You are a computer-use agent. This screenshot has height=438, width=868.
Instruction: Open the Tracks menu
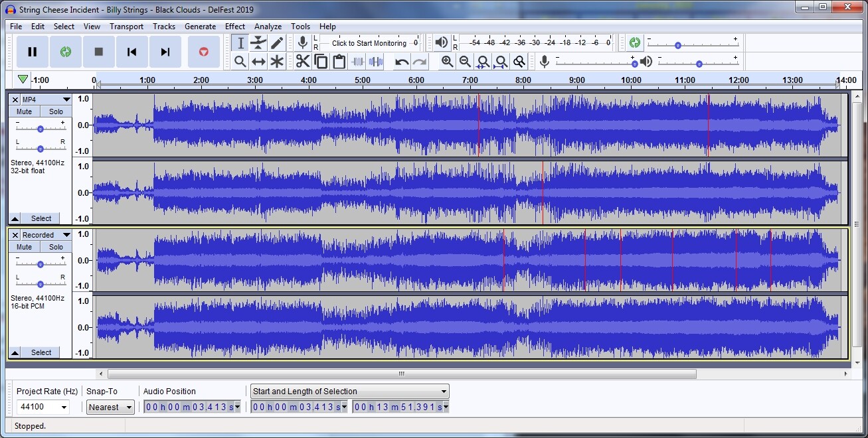pyautogui.click(x=164, y=27)
